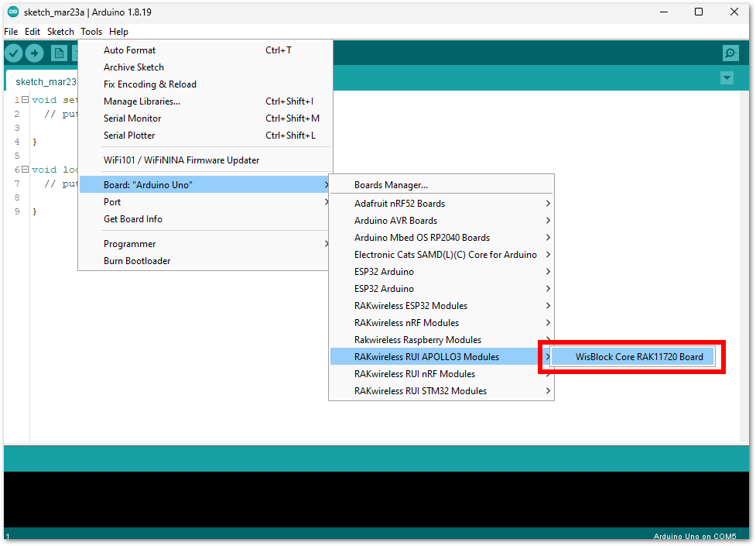The image size is (756, 546).
Task: Select Burn Bootloader
Action: [205, 261]
